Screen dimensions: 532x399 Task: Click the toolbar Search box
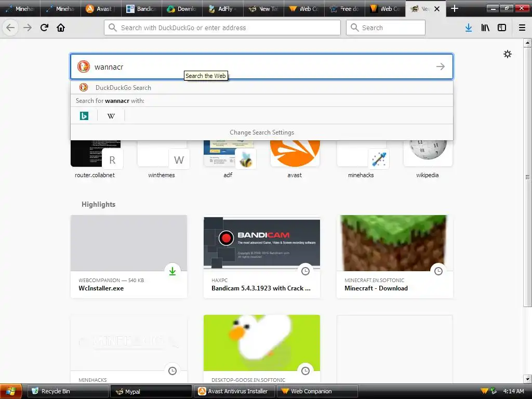[x=385, y=28]
